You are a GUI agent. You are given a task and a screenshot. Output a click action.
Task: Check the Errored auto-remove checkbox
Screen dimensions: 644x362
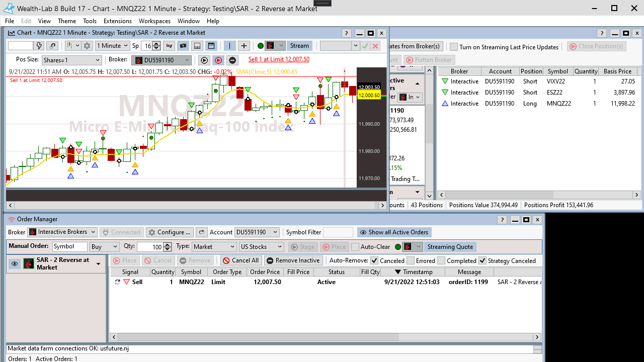tap(411, 260)
